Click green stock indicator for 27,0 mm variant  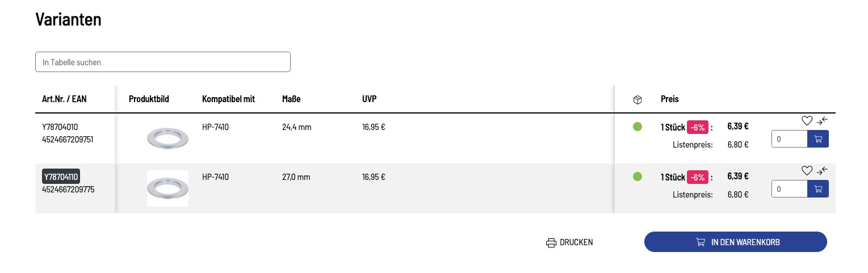(x=638, y=177)
